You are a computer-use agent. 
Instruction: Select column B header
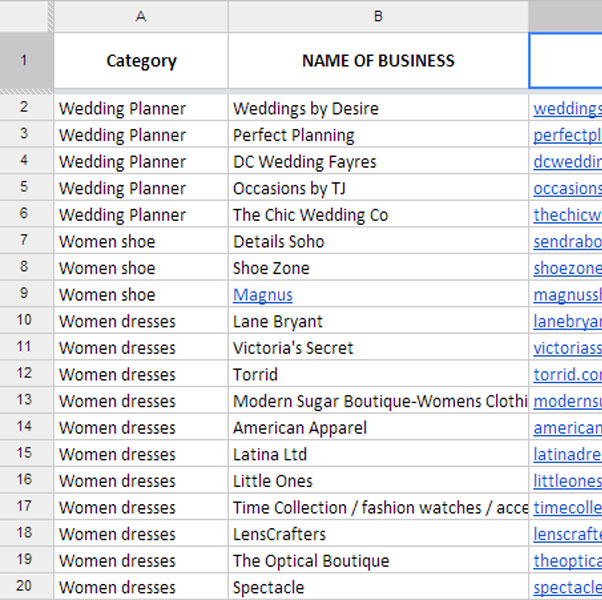tap(378, 15)
